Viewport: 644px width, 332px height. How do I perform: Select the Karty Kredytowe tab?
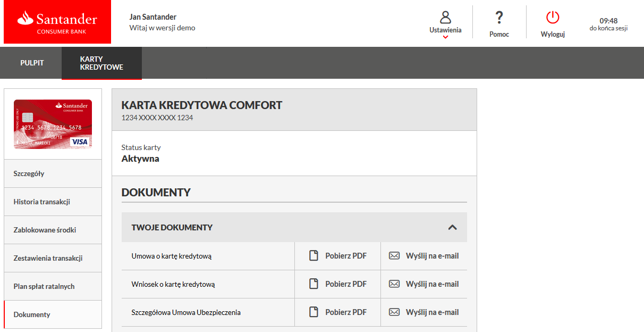(101, 63)
